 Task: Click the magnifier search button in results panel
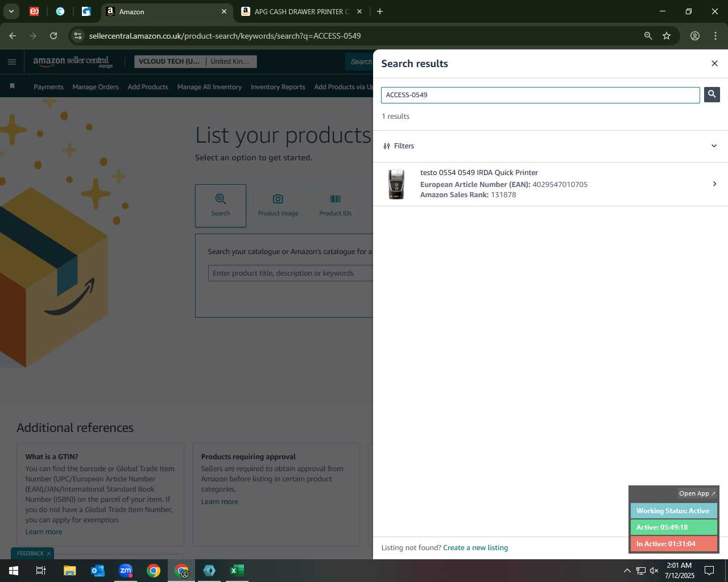coord(712,94)
